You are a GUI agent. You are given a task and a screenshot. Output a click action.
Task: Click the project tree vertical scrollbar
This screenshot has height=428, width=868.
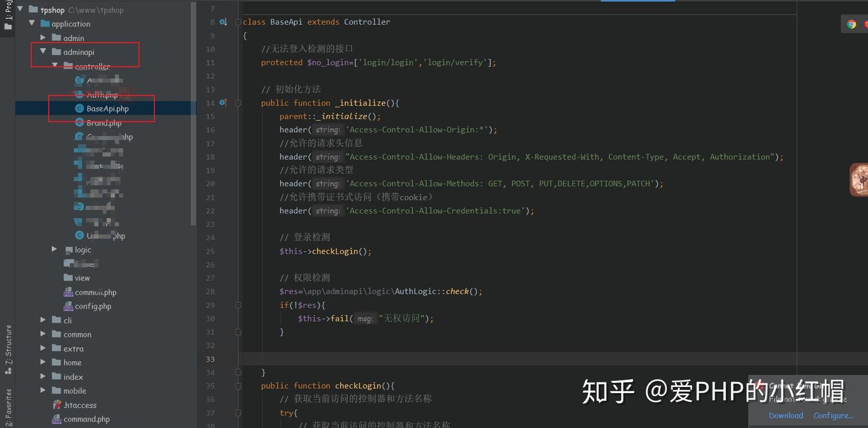click(193, 113)
